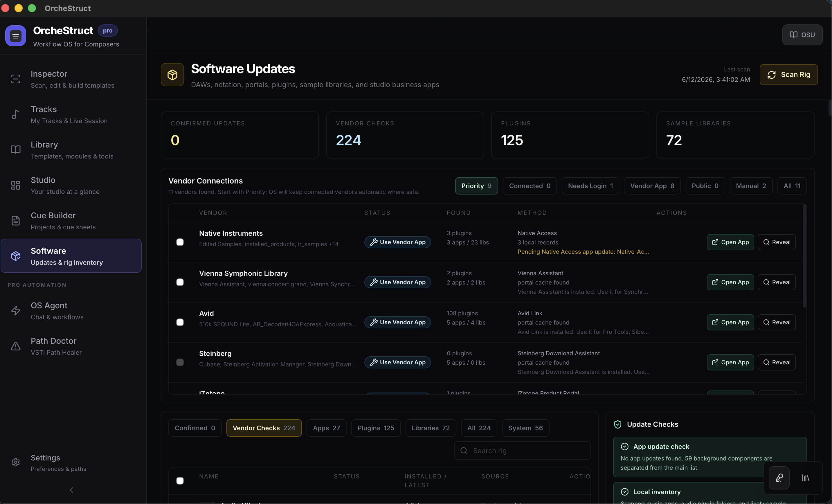This screenshot has height=504, width=832.
Task: Click the microphone floating button
Action: 779,478
